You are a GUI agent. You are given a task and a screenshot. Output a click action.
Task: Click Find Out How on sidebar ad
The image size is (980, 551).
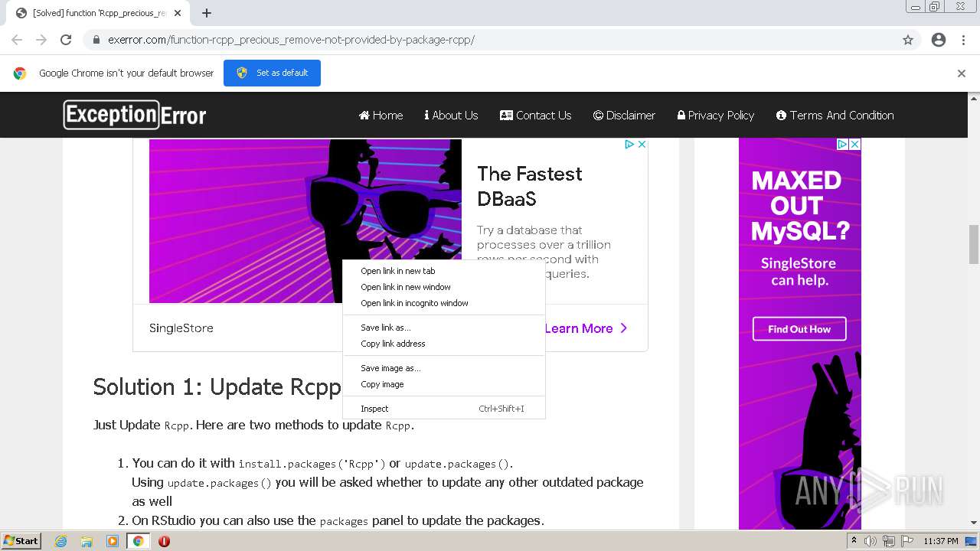click(x=799, y=329)
